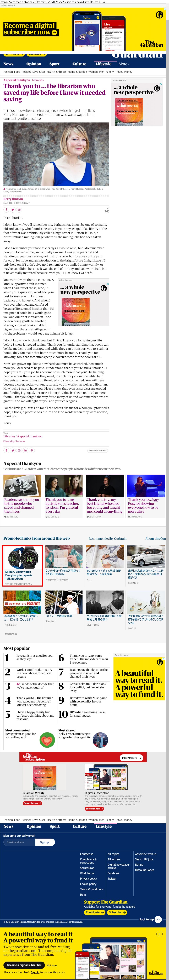This screenshot has height=980, width=169.
Task: Click Back to top arrow icon
Action: 158,920
